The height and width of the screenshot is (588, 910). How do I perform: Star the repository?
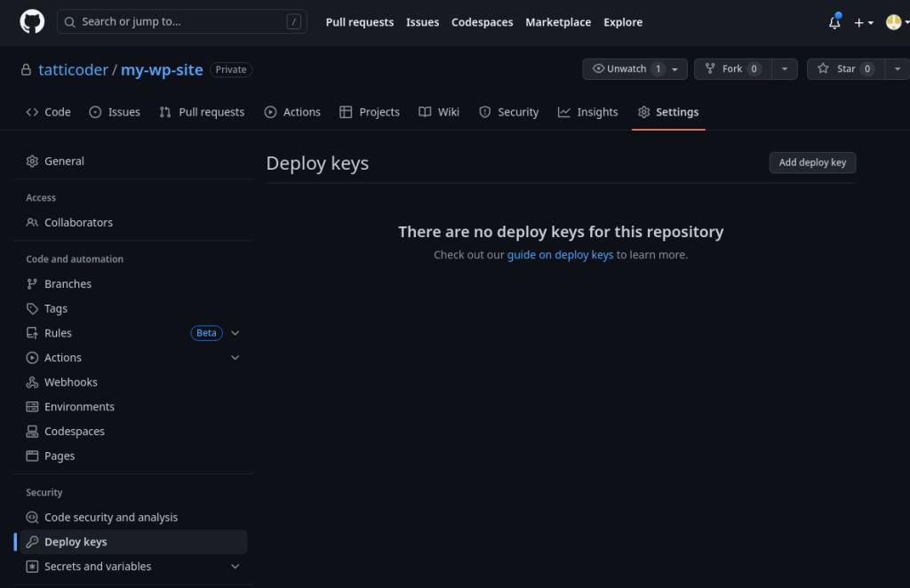(846, 69)
